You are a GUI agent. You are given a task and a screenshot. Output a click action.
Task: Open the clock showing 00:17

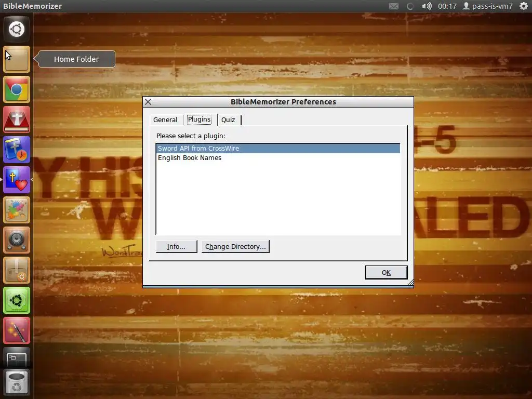click(x=447, y=6)
